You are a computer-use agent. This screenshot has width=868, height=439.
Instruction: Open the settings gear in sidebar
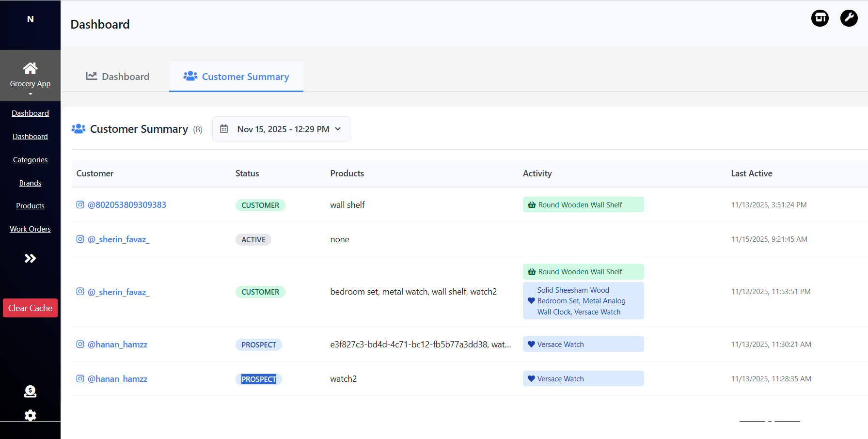30,415
